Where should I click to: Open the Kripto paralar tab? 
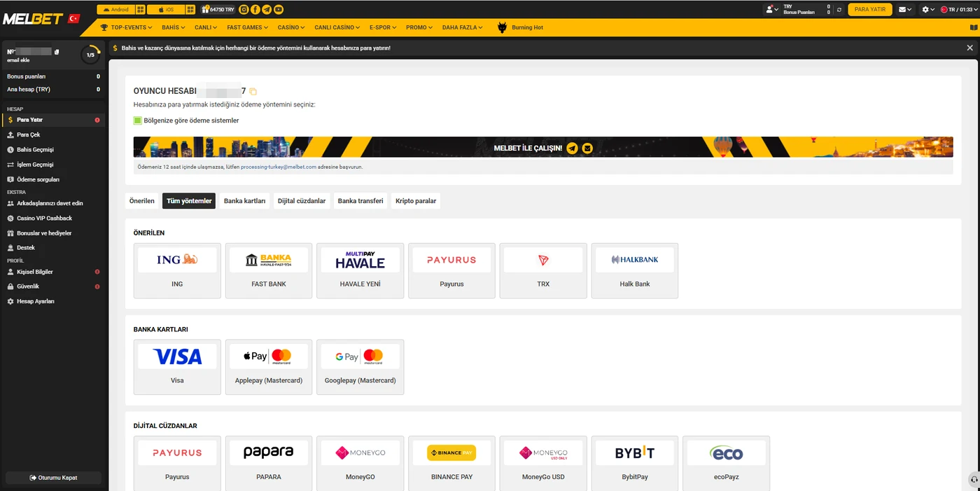pos(416,201)
